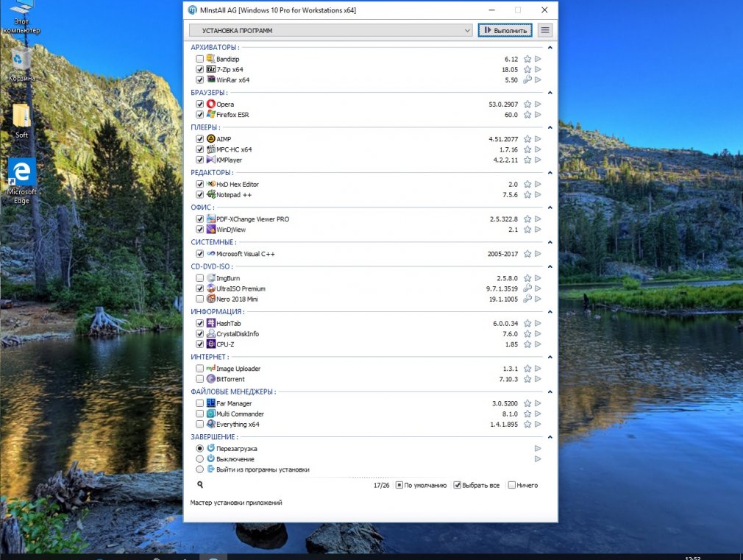Screen dimensions: 743x560
Task: Toggle the По умолчанию checkbox
Action: tap(399, 485)
